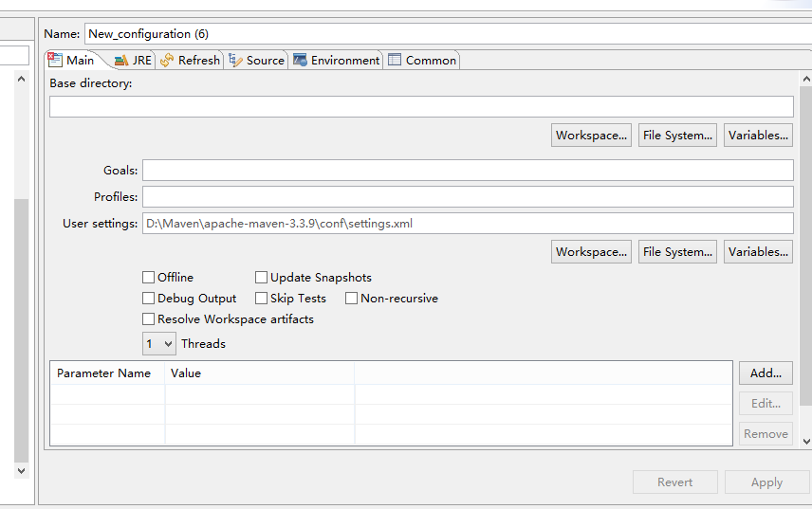Open the Threads count dropdown
812x509 pixels.
(159, 343)
